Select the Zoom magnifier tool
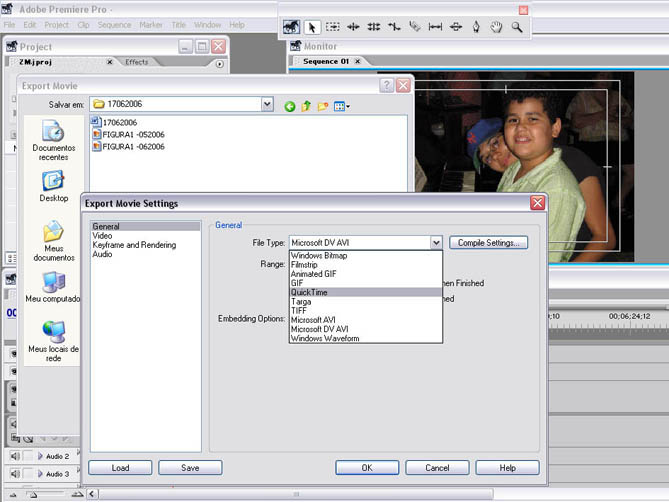Viewport: 669px width, 502px height. [x=517, y=27]
